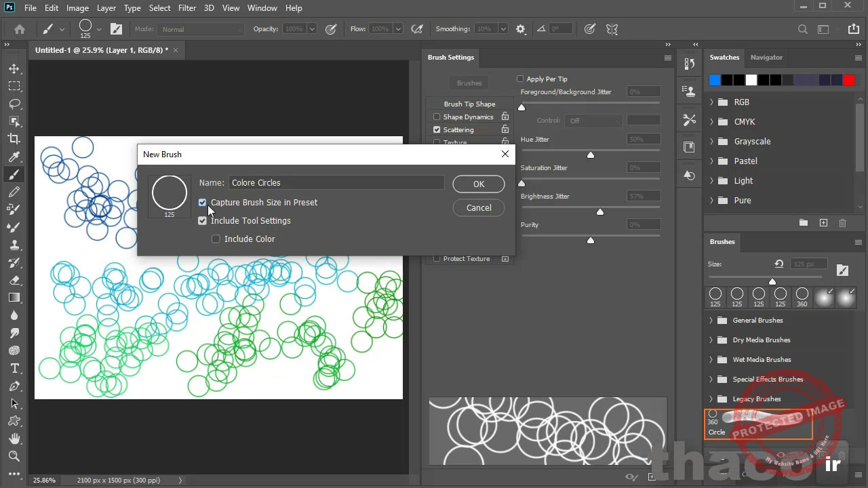Uncheck Scattering option
Screen dimensions: 868x488
point(437,130)
